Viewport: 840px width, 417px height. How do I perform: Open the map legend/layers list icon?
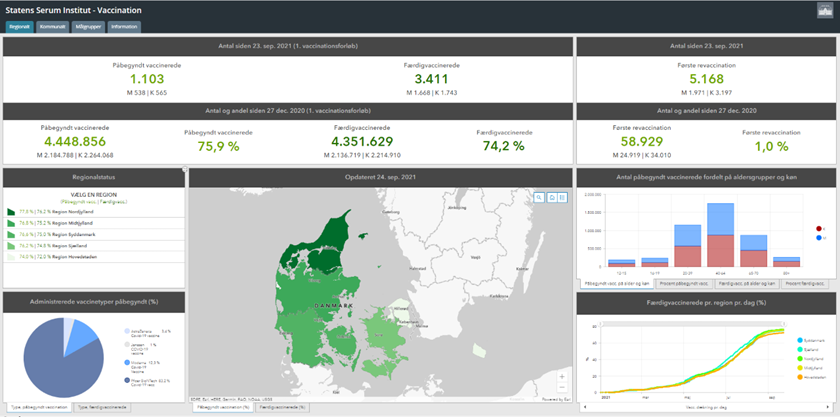point(562,197)
